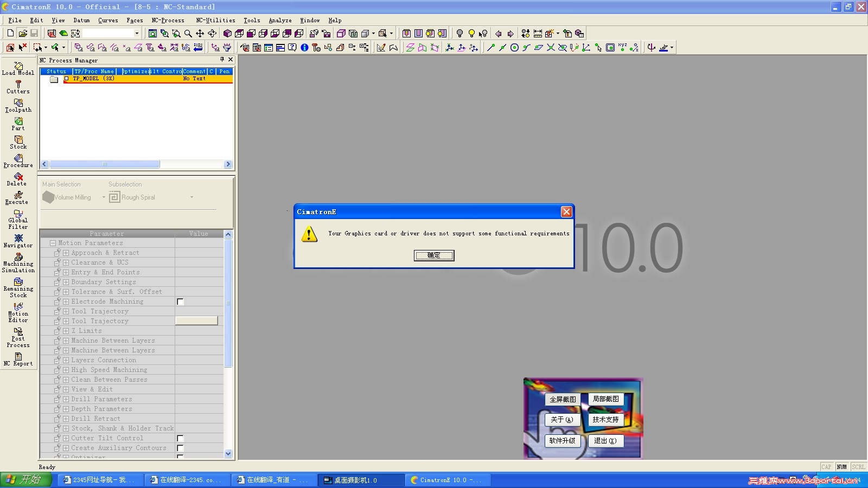
Task: Open the Motion Editor sidebar tool
Action: tap(18, 312)
